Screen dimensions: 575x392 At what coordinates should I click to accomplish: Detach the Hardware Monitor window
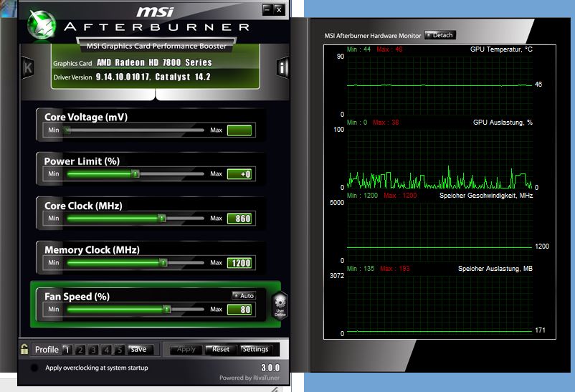click(x=440, y=35)
